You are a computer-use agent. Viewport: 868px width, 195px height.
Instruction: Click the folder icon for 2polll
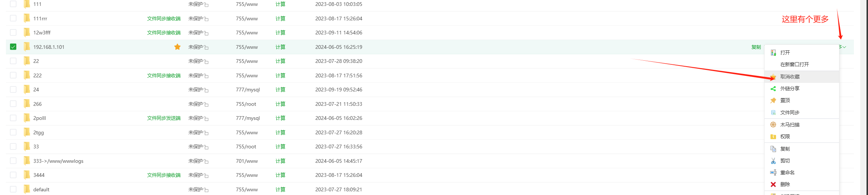pyautogui.click(x=27, y=118)
